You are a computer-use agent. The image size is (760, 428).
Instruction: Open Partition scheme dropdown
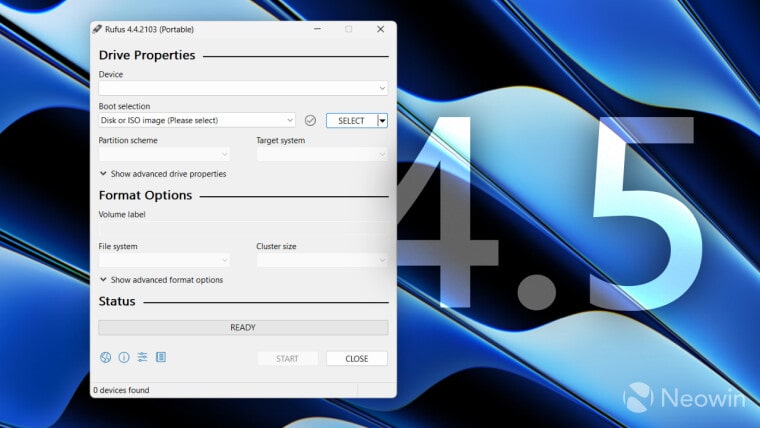point(164,154)
